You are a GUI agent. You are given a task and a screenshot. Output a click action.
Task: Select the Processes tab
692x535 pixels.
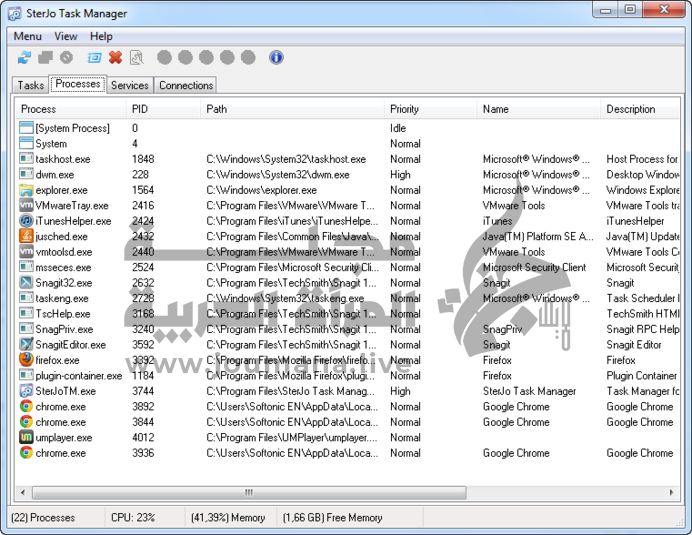tap(78, 84)
